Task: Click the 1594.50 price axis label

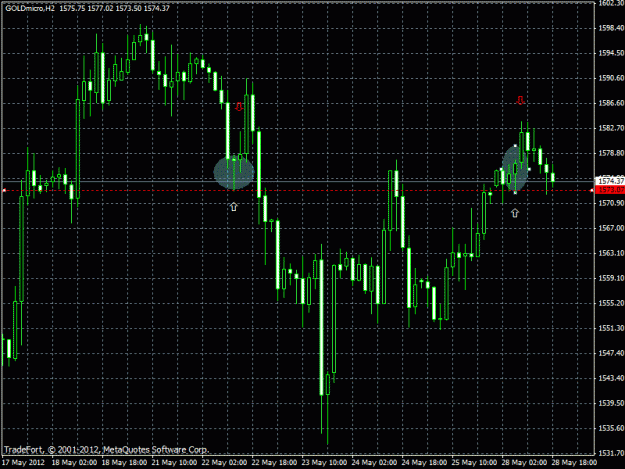Action: click(611, 53)
